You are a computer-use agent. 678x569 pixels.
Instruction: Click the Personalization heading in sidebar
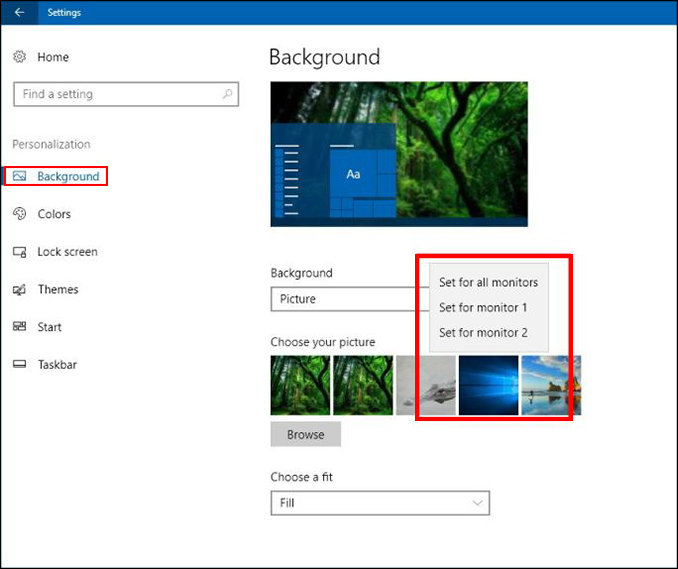(51, 144)
